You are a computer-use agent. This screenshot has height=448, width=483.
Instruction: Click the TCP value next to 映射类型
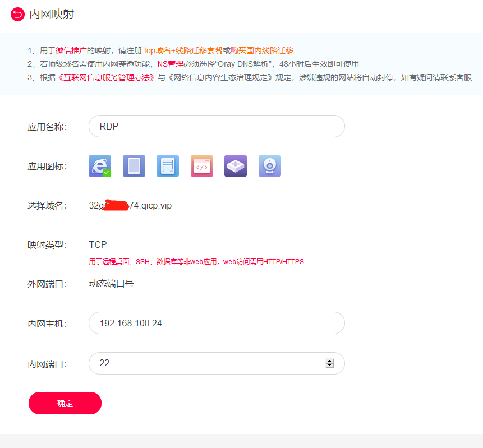[x=98, y=244]
